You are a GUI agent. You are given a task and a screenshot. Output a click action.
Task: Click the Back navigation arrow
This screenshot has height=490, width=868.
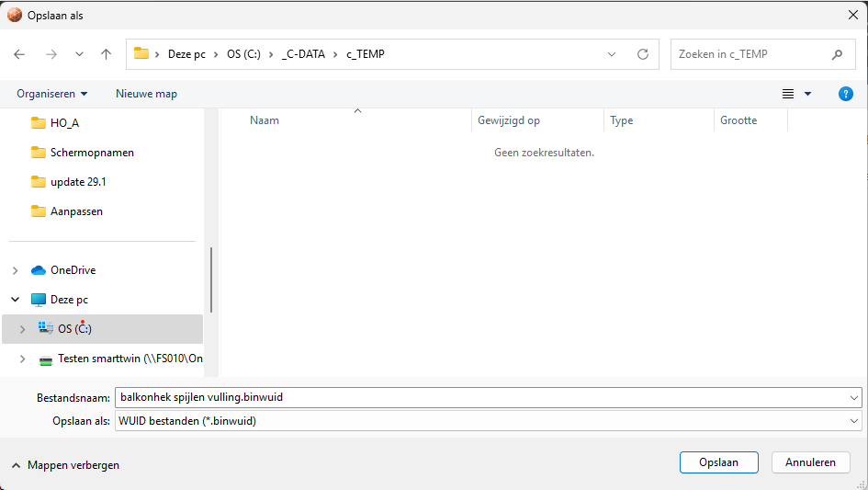coord(19,54)
